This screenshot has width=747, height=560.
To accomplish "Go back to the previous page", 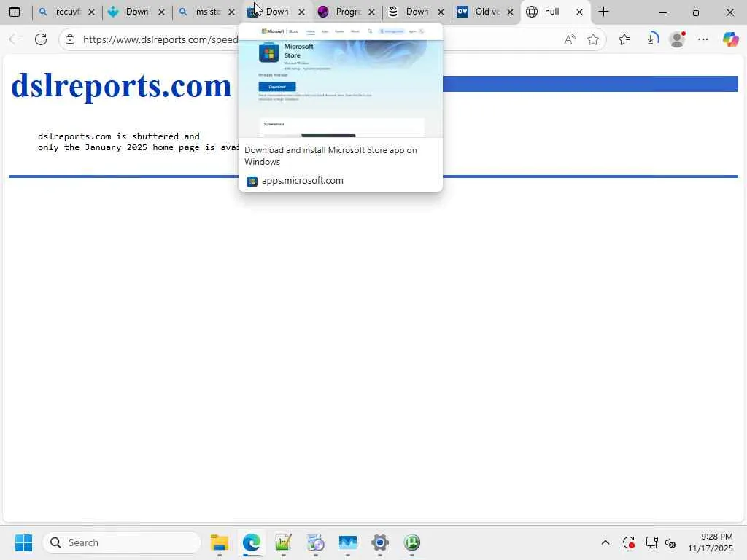I will (15, 39).
